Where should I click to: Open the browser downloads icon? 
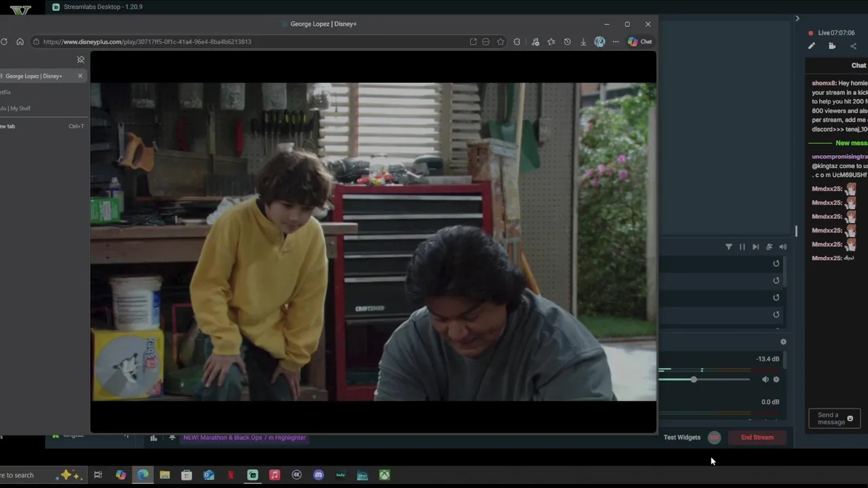click(583, 41)
